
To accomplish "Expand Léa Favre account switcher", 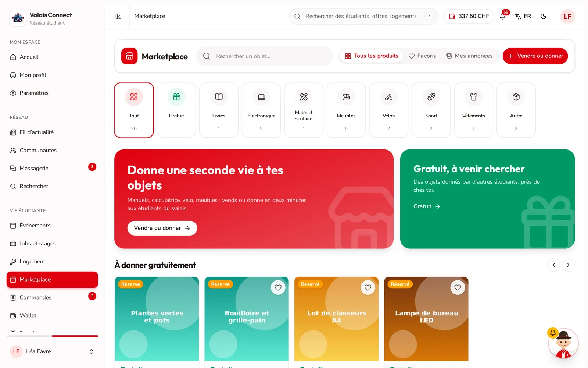I will (x=52, y=351).
